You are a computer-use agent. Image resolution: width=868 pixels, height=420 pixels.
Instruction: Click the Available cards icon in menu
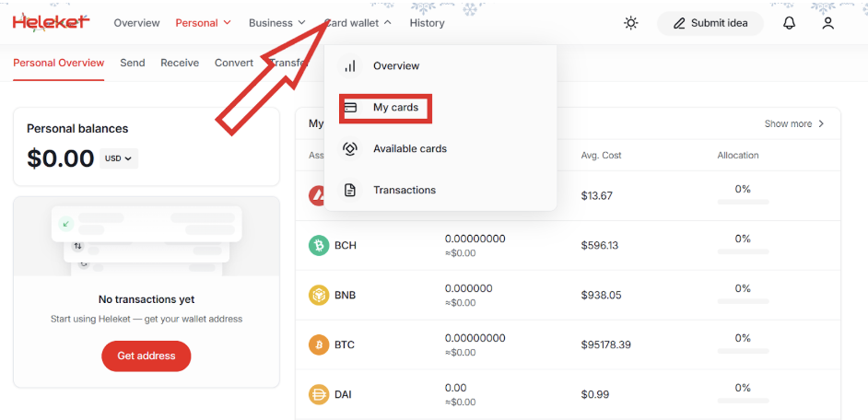point(350,149)
